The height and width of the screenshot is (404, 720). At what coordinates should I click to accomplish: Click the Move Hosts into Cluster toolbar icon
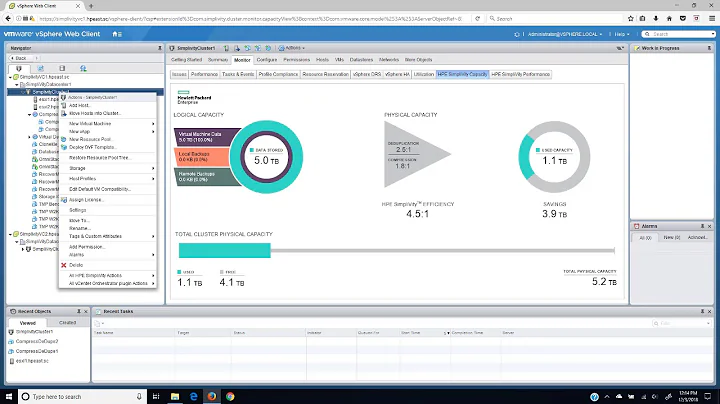click(237, 48)
